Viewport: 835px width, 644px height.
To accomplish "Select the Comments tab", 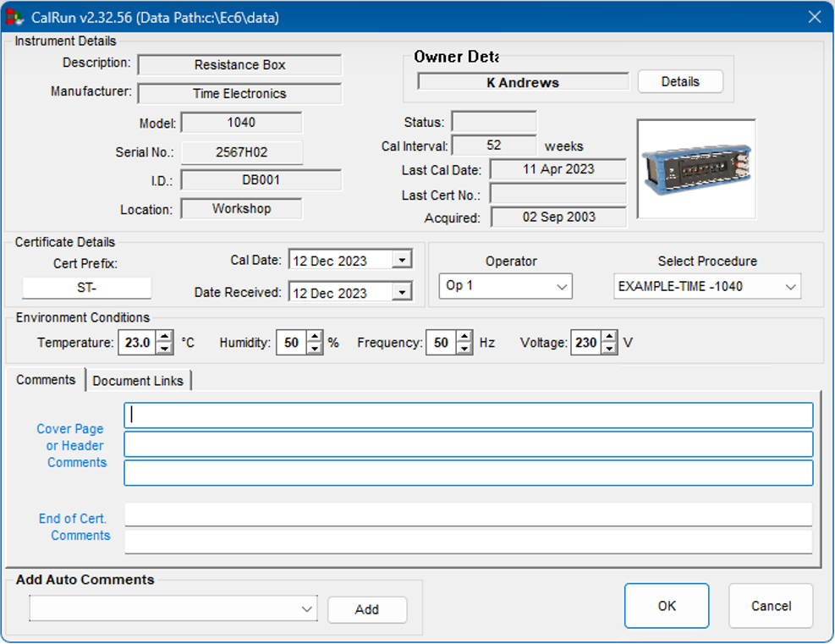I will click(46, 380).
